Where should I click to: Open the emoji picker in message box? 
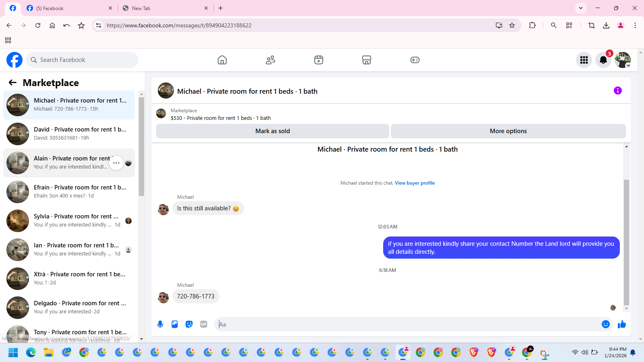coord(606,324)
